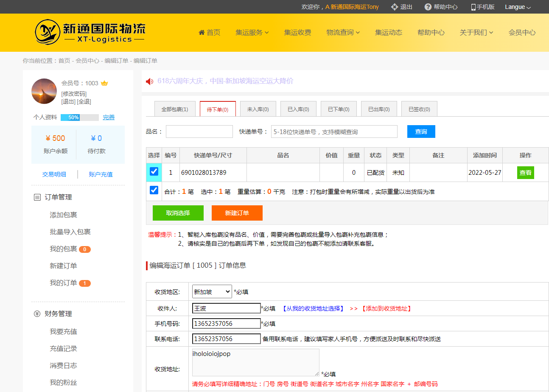The image size is (549, 392).
Task: Open 添加包裹 in the sidebar
Action: click(64, 215)
